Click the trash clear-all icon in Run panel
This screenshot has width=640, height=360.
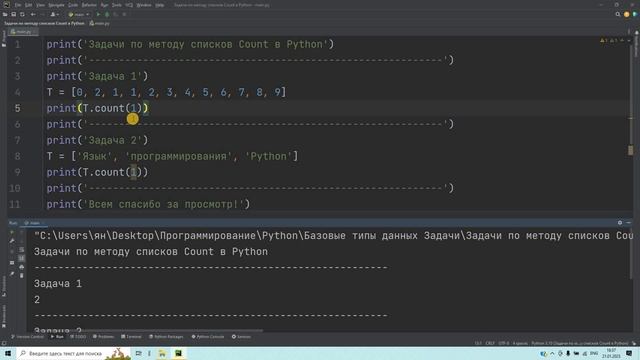22,276
